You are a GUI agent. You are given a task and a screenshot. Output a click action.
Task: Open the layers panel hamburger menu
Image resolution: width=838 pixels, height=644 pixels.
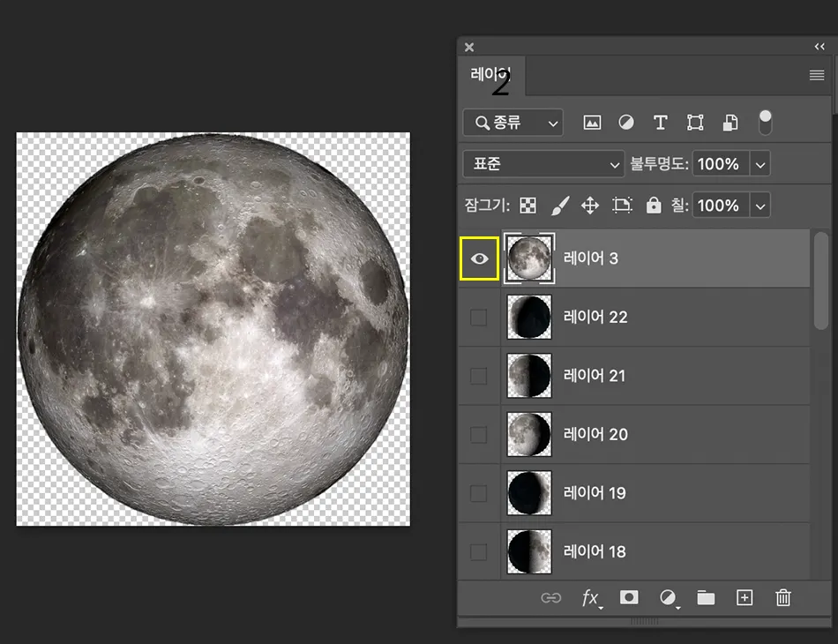817,76
